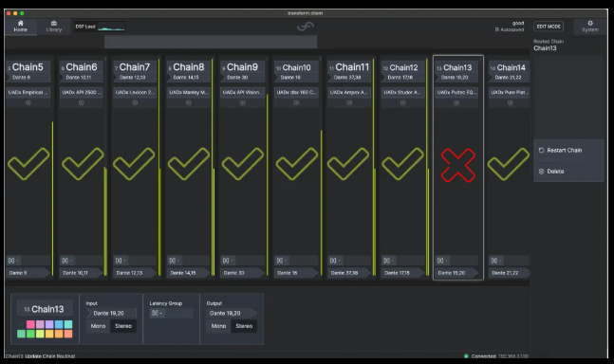Open Latency Group dropdown in detail panel
This screenshot has width=614, height=364.
point(172,313)
